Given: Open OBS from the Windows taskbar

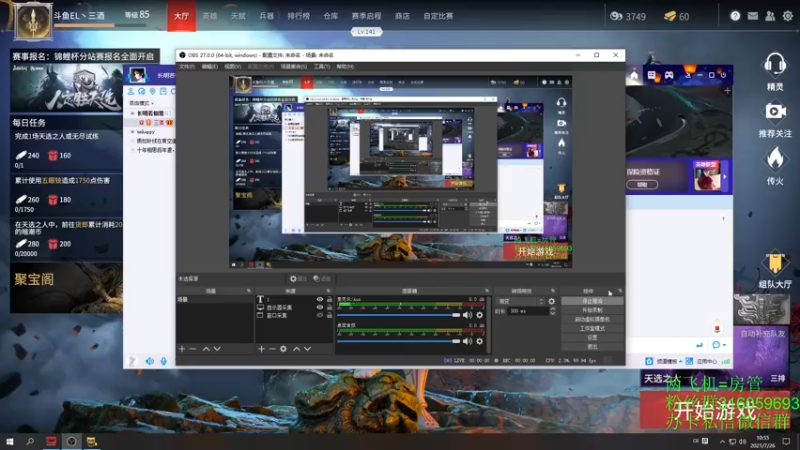Looking at the screenshot, I should [71, 441].
